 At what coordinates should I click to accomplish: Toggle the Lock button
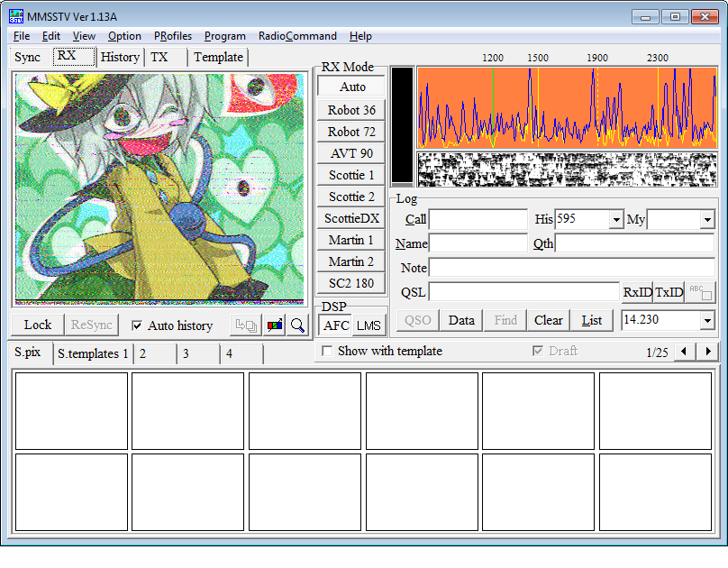[38, 325]
